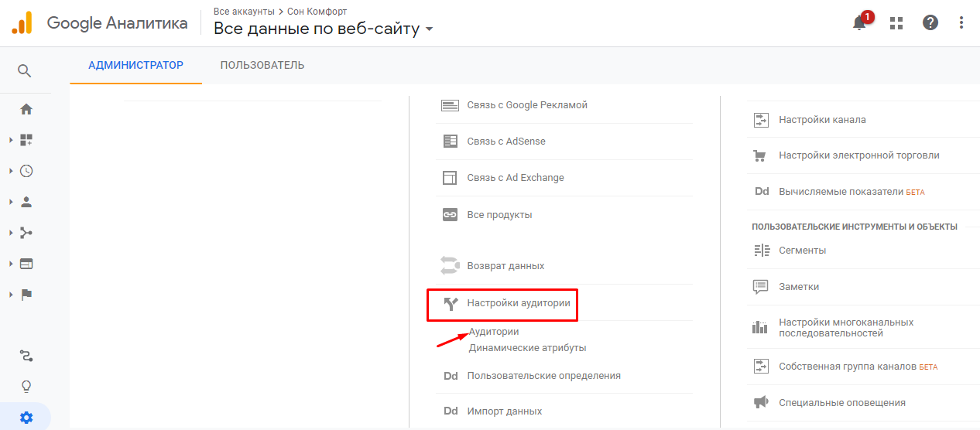
Task: Expand the Audience person report section
Action: click(26, 202)
